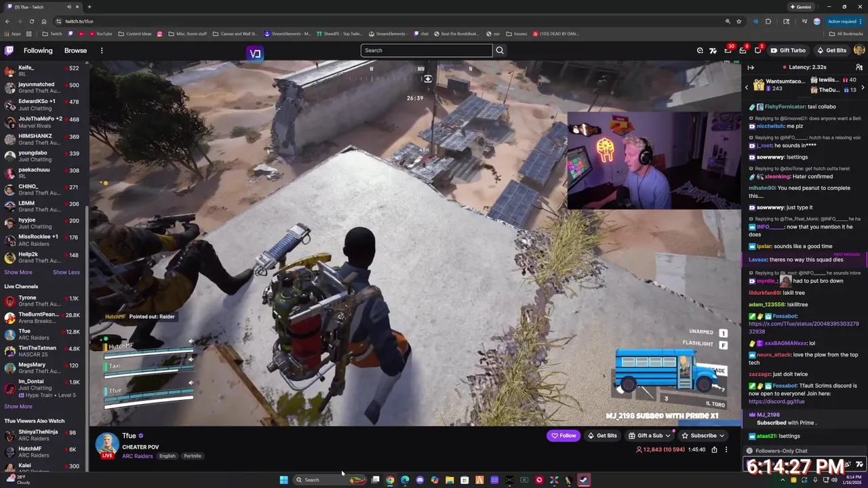
Task: Switch to the Browse tab
Action: tap(75, 50)
